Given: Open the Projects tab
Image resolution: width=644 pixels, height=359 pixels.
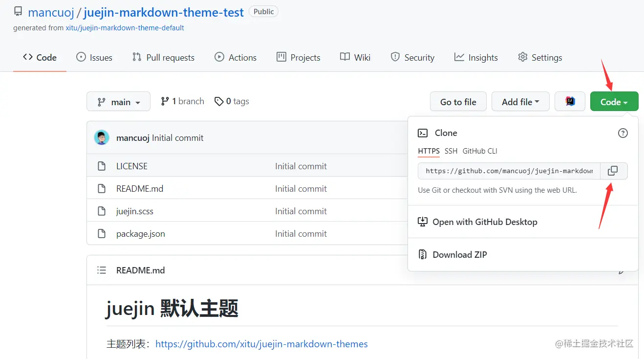Looking at the screenshot, I should click(x=299, y=57).
